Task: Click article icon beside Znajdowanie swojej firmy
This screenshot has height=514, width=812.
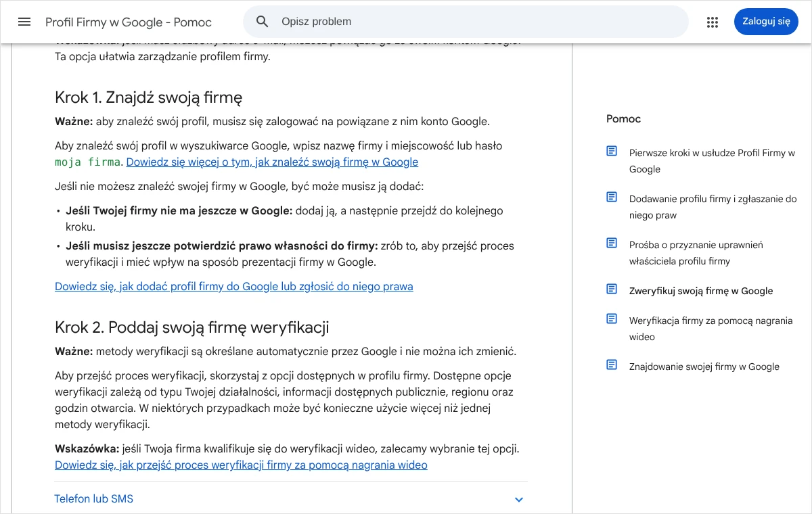Action: click(x=612, y=365)
